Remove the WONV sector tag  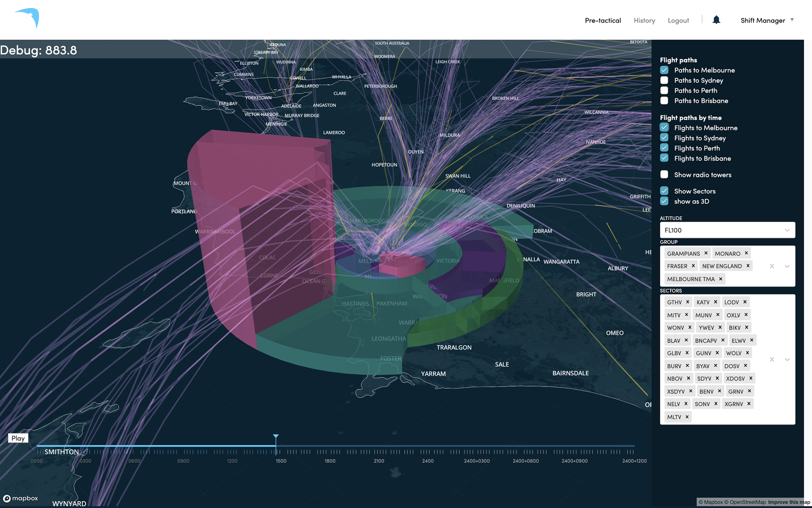pyautogui.click(x=690, y=327)
